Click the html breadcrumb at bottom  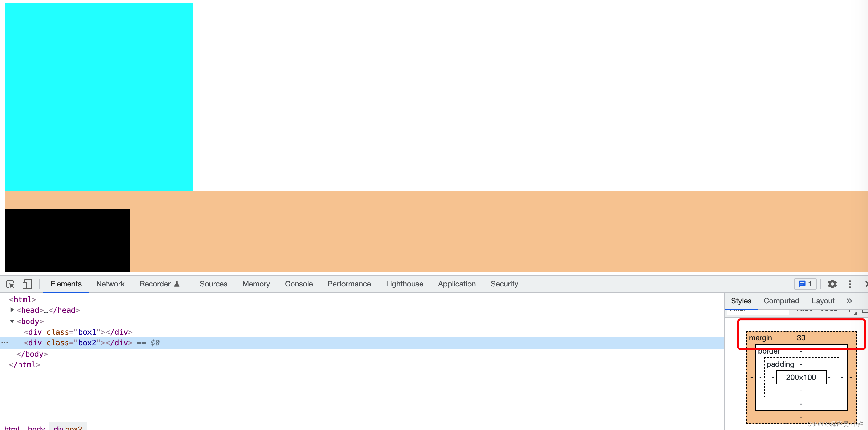(x=12, y=427)
